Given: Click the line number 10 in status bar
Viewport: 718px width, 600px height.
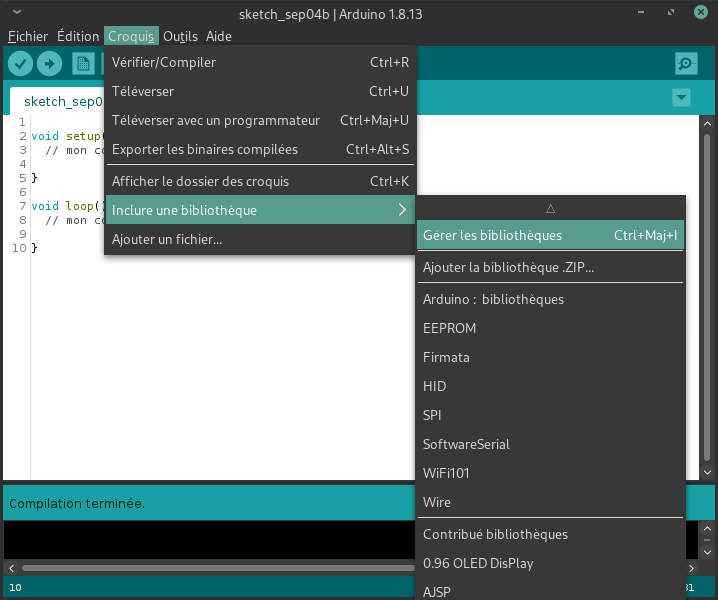Looking at the screenshot, I should pyautogui.click(x=15, y=587).
